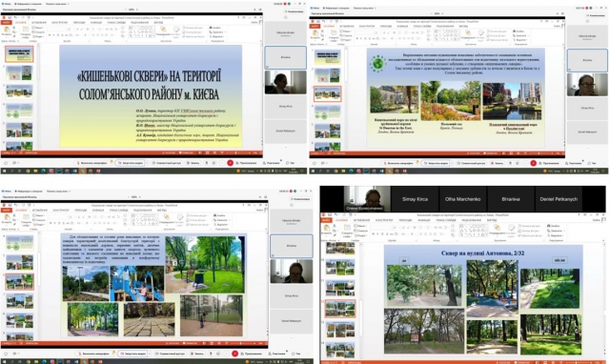Screen dimensions: 610x364
Task: Toggle Включить микрофон below the title slide
Action: pos(93,163)
